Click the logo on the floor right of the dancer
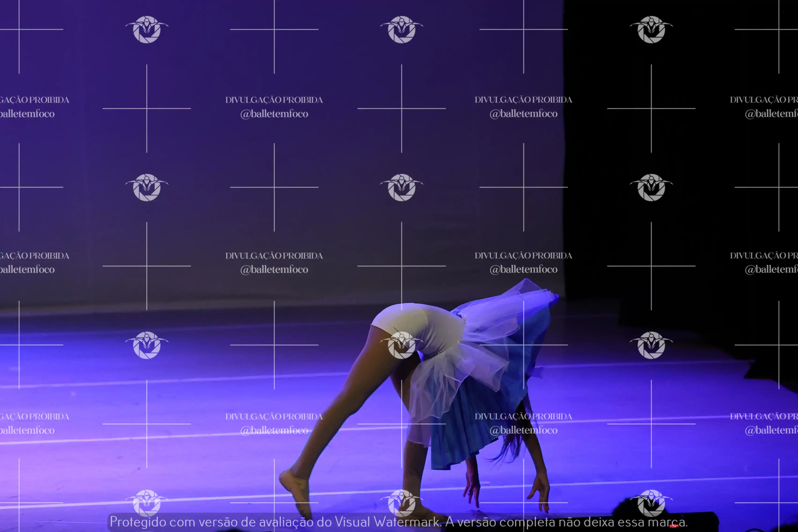The width and height of the screenshot is (798, 532). pyautogui.click(x=651, y=345)
